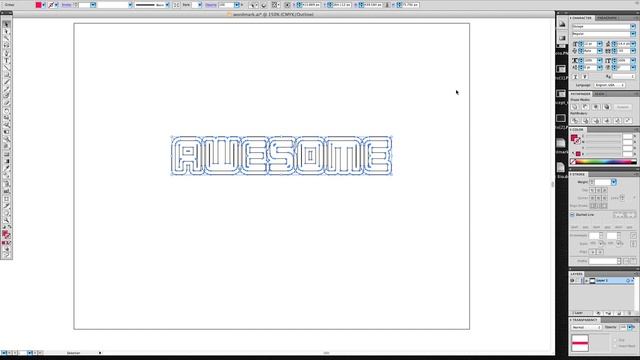Click the Unite shape mode icon
This screenshot has width=640, height=360.
(x=575, y=107)
